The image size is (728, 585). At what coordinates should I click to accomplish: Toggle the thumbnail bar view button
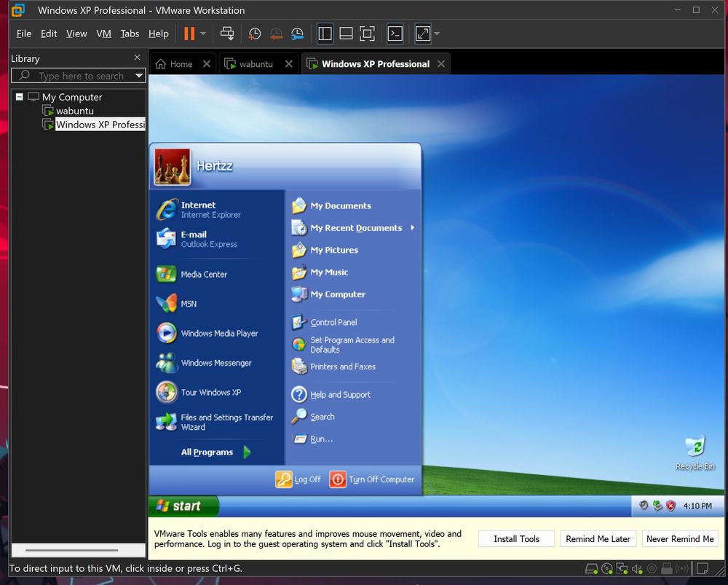tap(346, 34)
